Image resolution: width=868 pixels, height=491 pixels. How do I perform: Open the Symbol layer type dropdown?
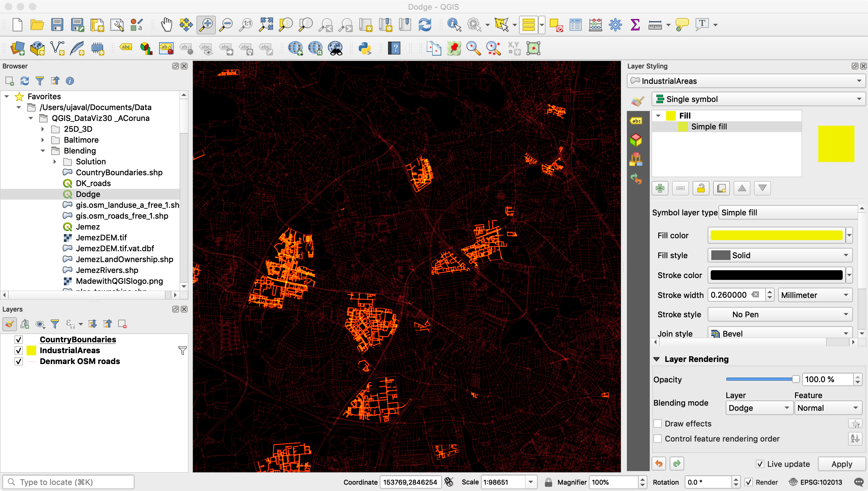point(788,212)
